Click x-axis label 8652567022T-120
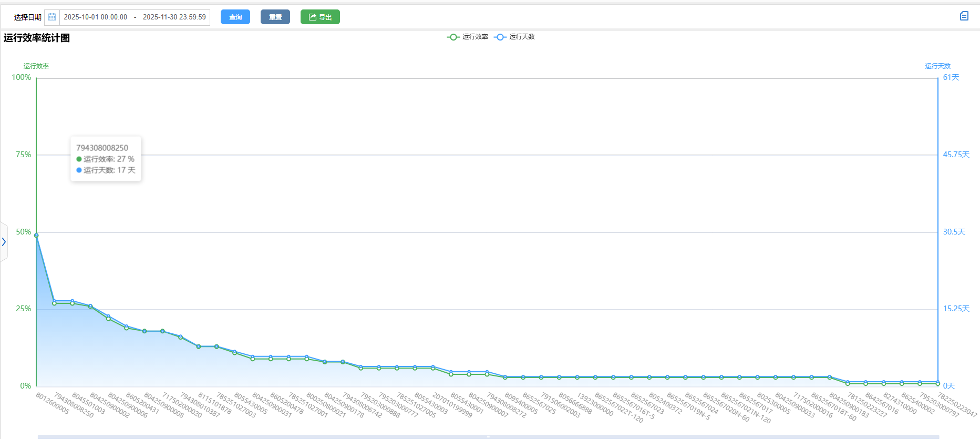 [x=618, y=407]
